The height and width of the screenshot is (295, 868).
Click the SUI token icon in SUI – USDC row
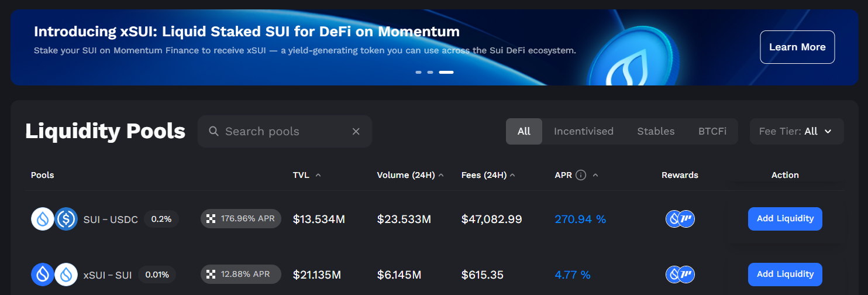43,219
